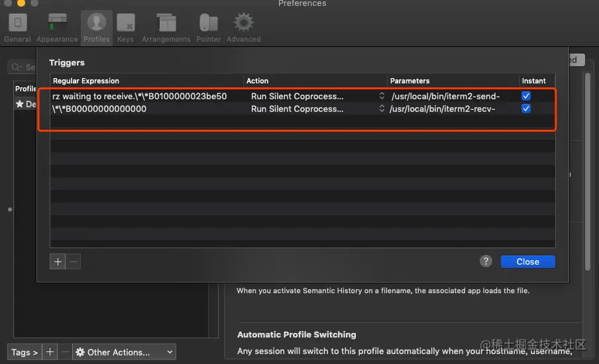Toggle Instant for the B00000000000000 trigger
Screen dimensions: 599x364
526,109
